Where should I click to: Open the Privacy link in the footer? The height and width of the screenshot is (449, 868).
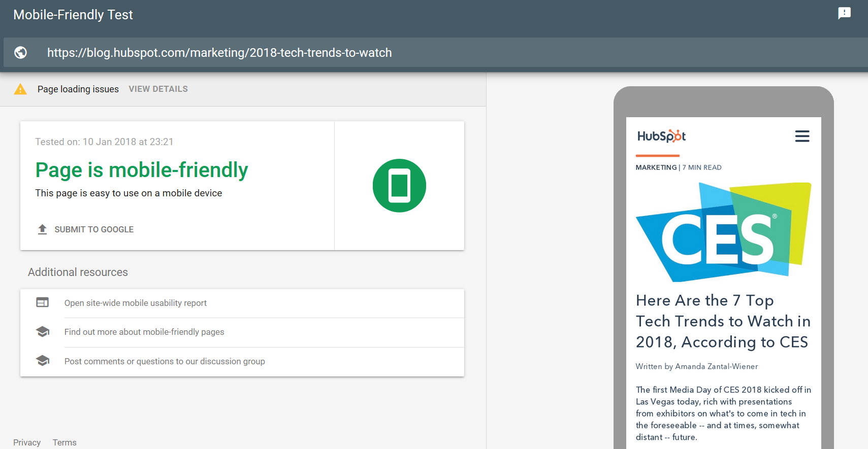click(x=27, y=442)
